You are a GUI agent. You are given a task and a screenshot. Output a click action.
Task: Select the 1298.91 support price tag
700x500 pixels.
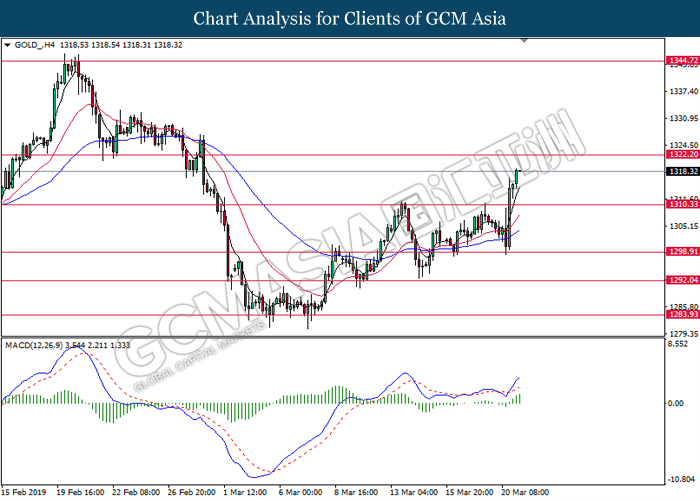tap(681, 252)
